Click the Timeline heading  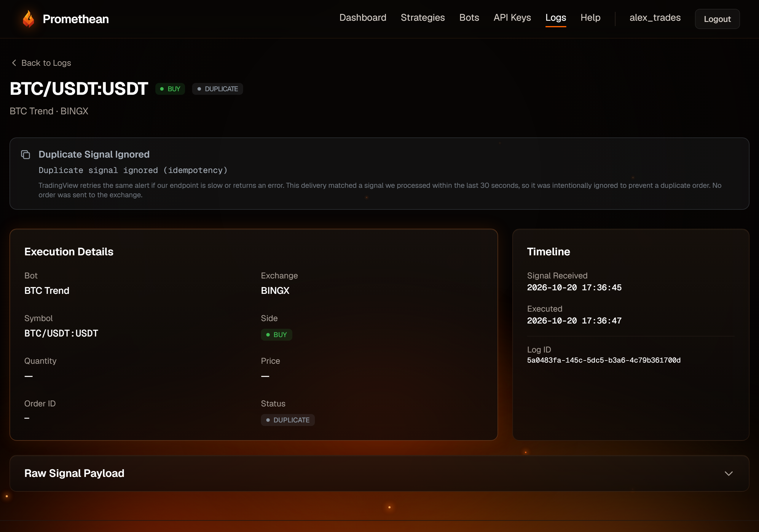tap(548, 252)
